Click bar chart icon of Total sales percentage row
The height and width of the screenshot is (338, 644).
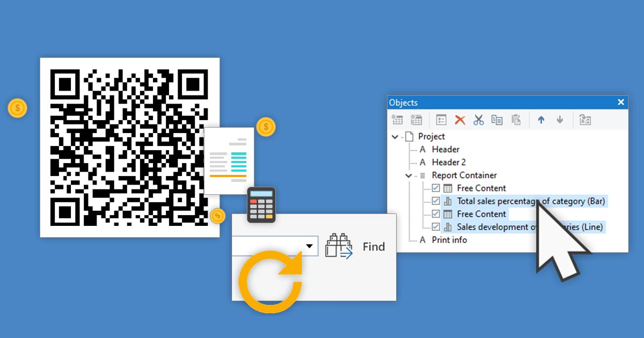click(x=448, y=201)
